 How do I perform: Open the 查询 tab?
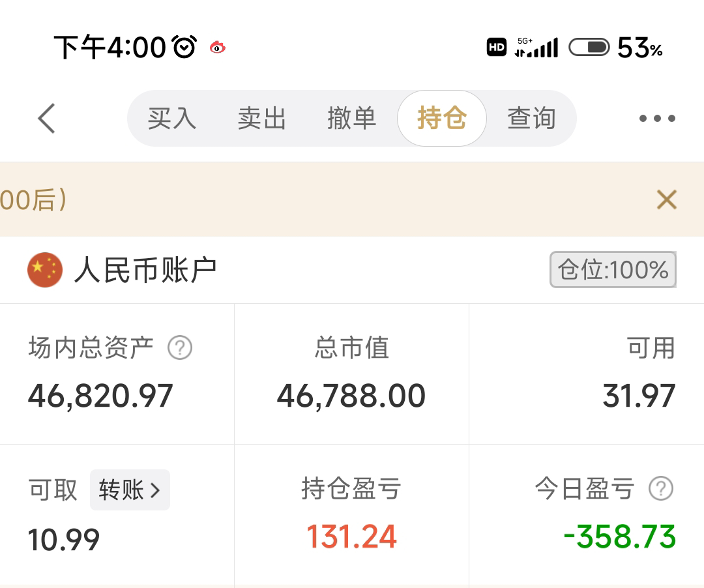(x=531, y=119)
